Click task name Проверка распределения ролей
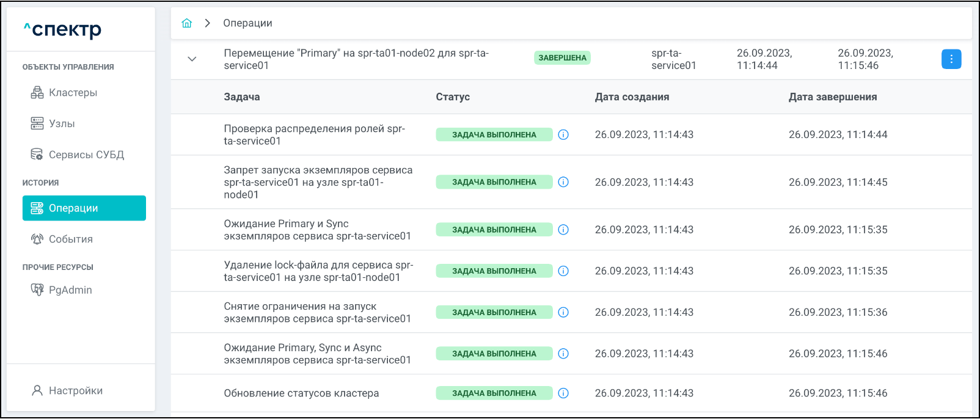The width and height of the screenshot is (980, 419). (x=315, y=135)
